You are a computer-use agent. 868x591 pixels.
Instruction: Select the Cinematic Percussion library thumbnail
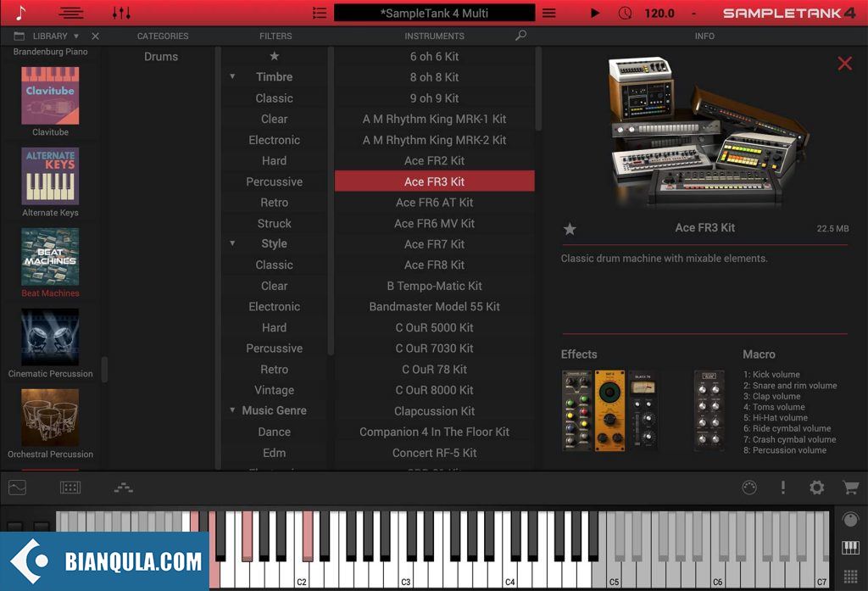(50, 337)
